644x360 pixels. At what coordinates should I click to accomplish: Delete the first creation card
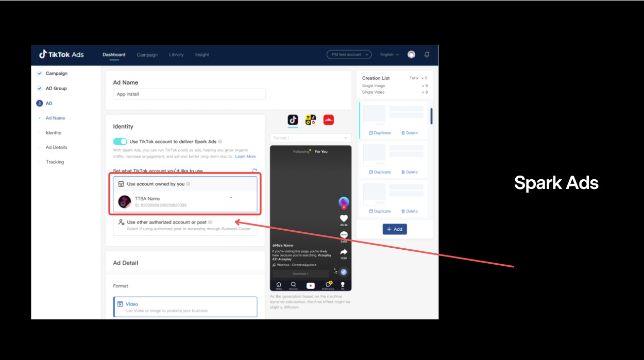(x=410, y=133)
